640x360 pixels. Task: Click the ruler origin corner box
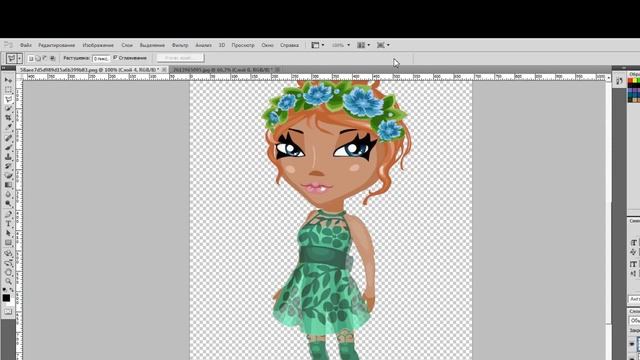[19, 77]
